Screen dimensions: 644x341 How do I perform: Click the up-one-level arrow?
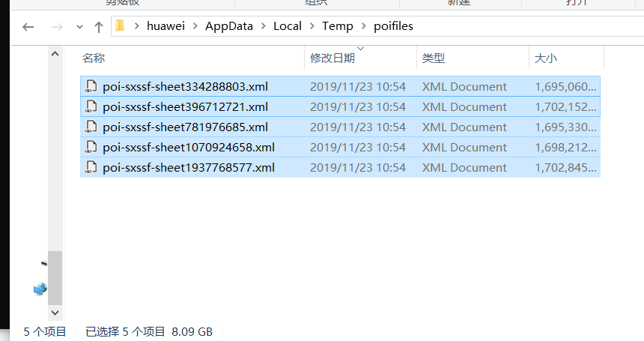pos(98,27)
